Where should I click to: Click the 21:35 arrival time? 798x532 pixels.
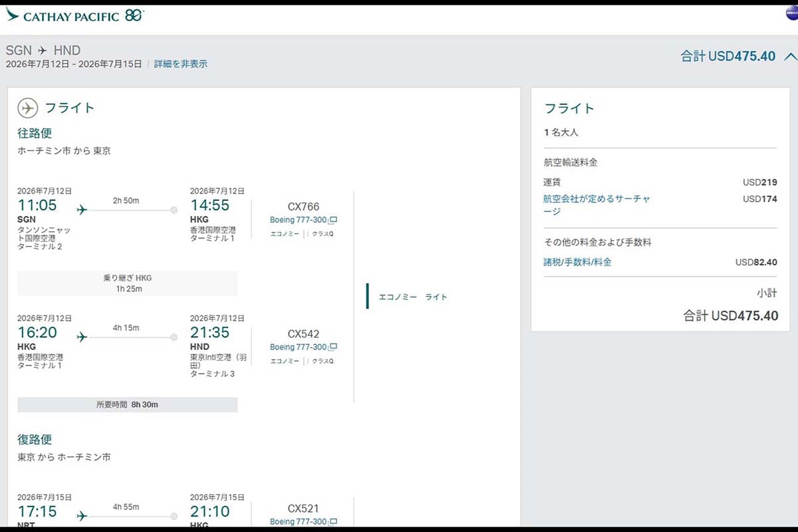(x=210, y=332)
